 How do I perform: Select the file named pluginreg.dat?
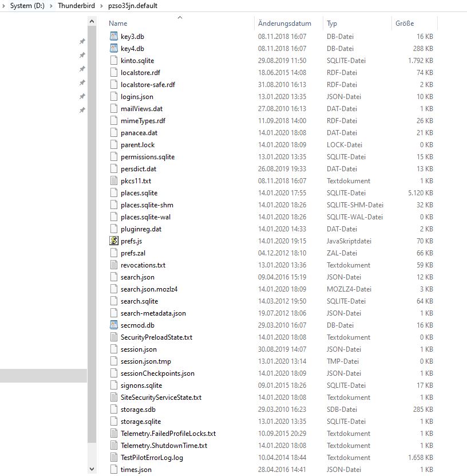pyautogui.click(x=141, y=229)
